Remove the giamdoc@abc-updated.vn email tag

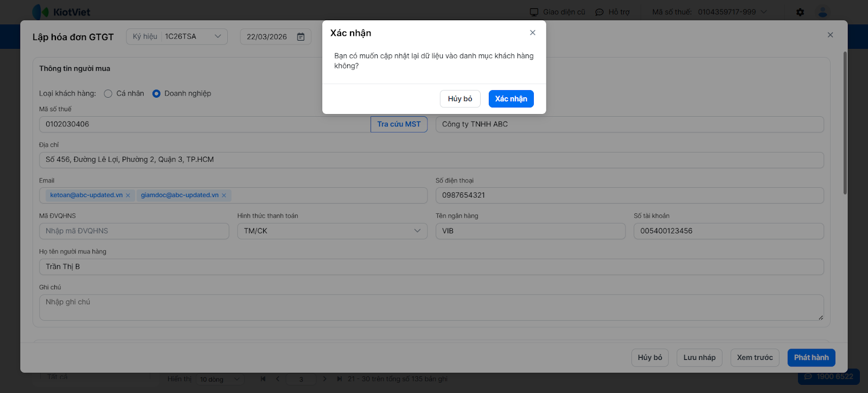point(224,195)
